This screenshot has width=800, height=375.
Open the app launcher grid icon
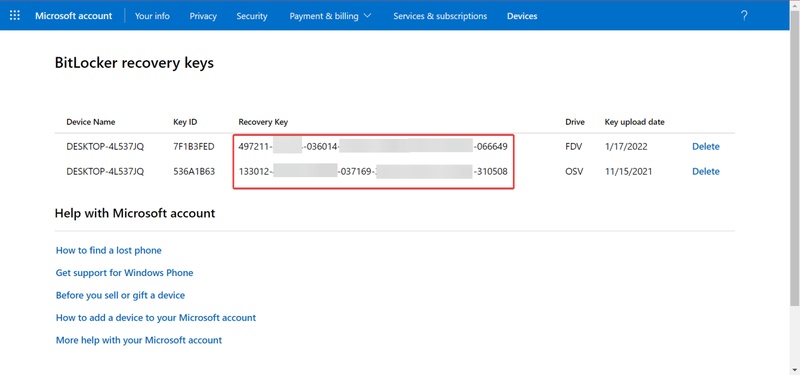(15, 16)
